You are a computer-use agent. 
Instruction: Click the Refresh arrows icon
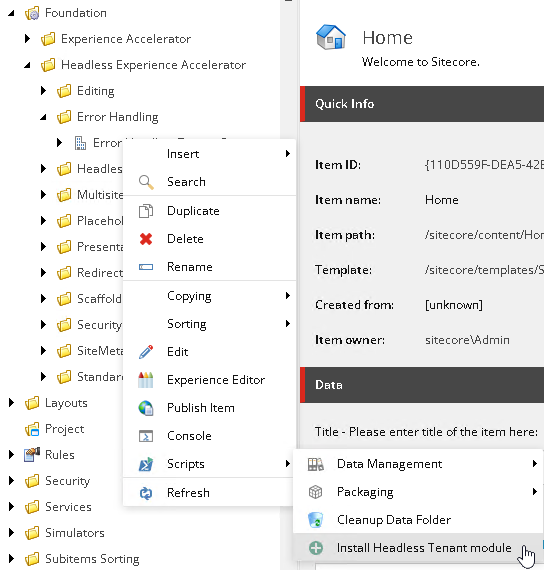(x=146, y=493)
